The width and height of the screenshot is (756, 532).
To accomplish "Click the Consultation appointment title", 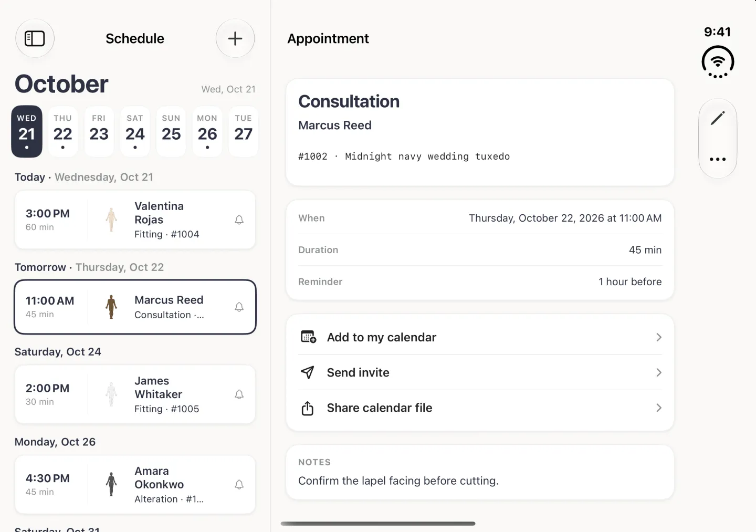I will coord(349,101).
